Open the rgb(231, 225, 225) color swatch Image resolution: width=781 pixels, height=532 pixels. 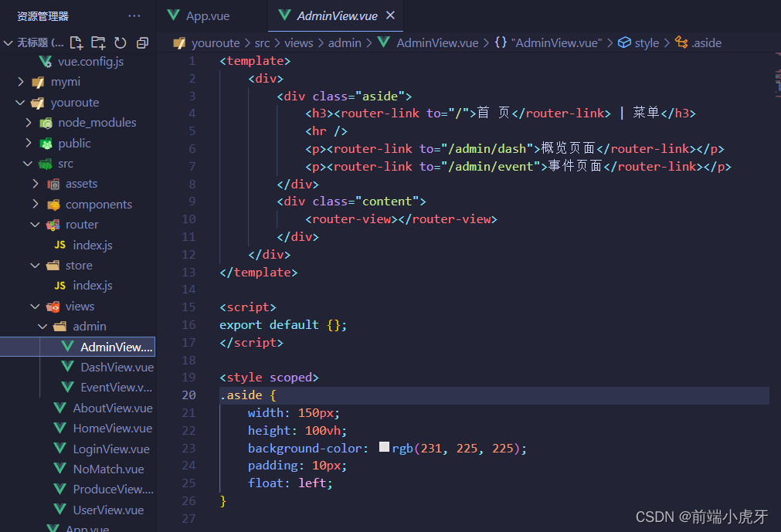pos(384,446)
